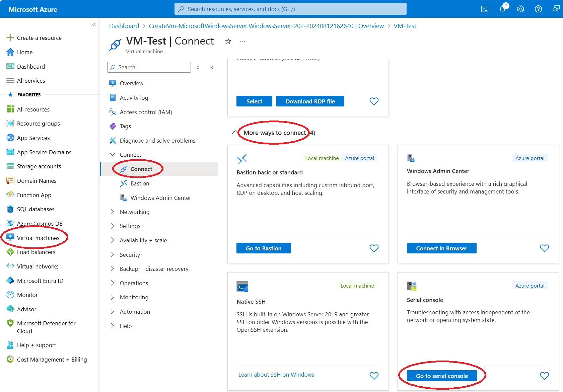Favorite VM-Test page with star icon
This screenshot has width=563, height=392.
coord(228,41)
